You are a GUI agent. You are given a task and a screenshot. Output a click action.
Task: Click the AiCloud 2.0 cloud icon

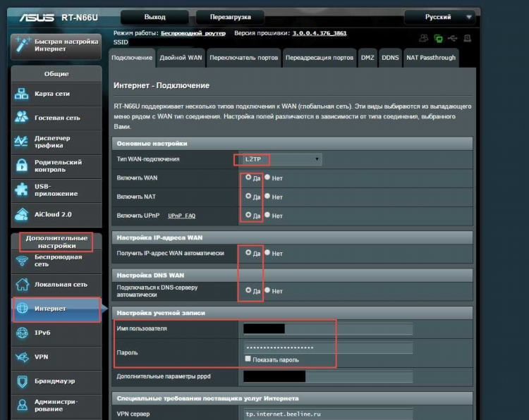point(22,215)
